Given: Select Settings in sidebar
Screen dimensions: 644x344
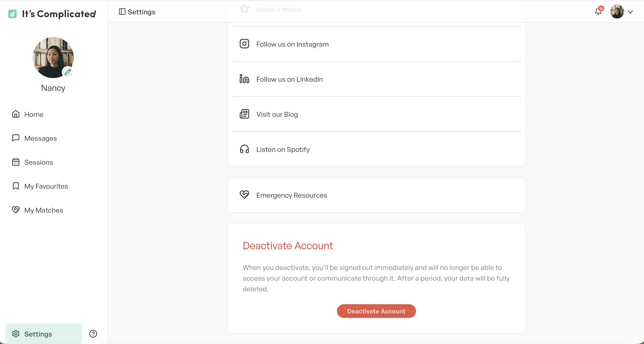Looking at the screenshot, I should click(44, 334).
